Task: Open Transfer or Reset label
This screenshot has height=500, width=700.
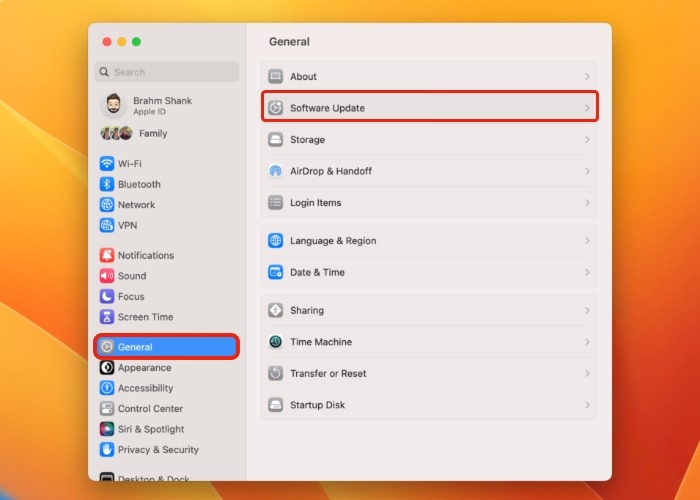Action: point(328,373)
